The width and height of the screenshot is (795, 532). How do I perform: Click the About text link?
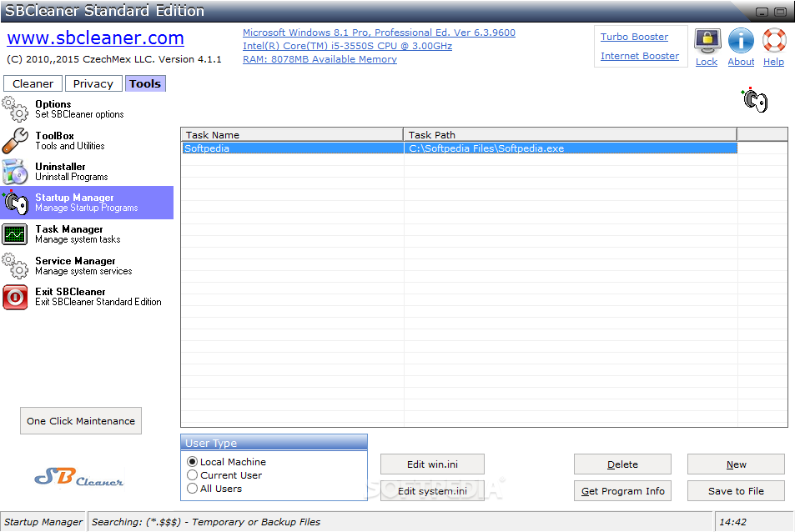(x=741, y=62)
